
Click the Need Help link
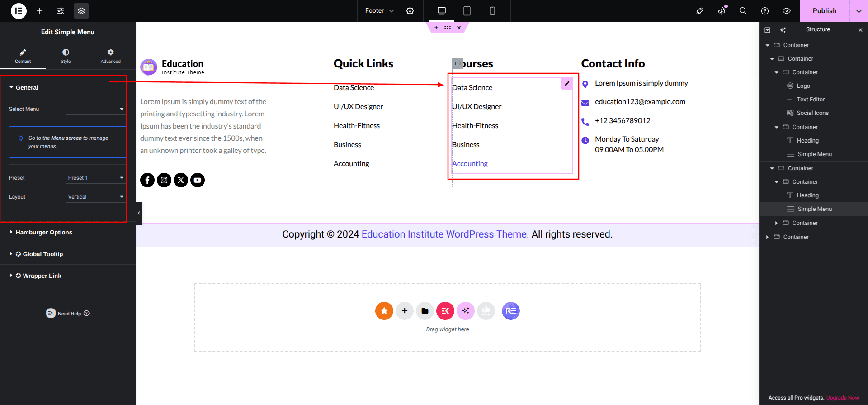click(68, 313)
